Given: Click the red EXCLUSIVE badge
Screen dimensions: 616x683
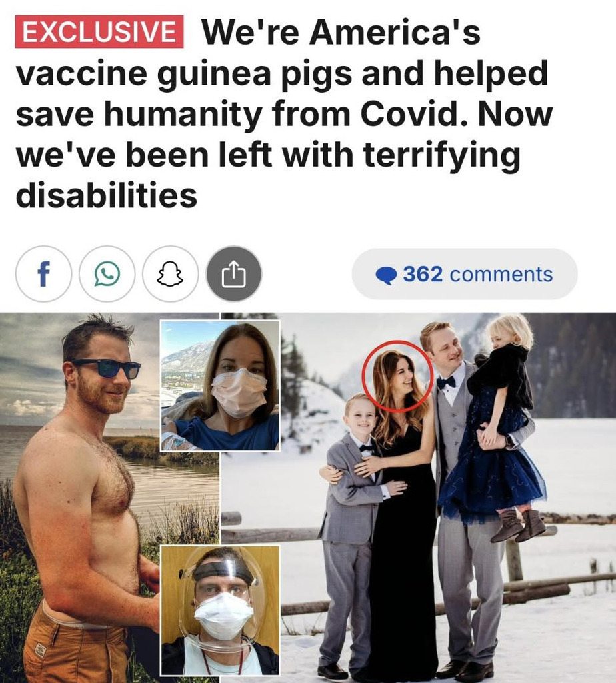Looking at the screenshot, I should pos(99,31).
